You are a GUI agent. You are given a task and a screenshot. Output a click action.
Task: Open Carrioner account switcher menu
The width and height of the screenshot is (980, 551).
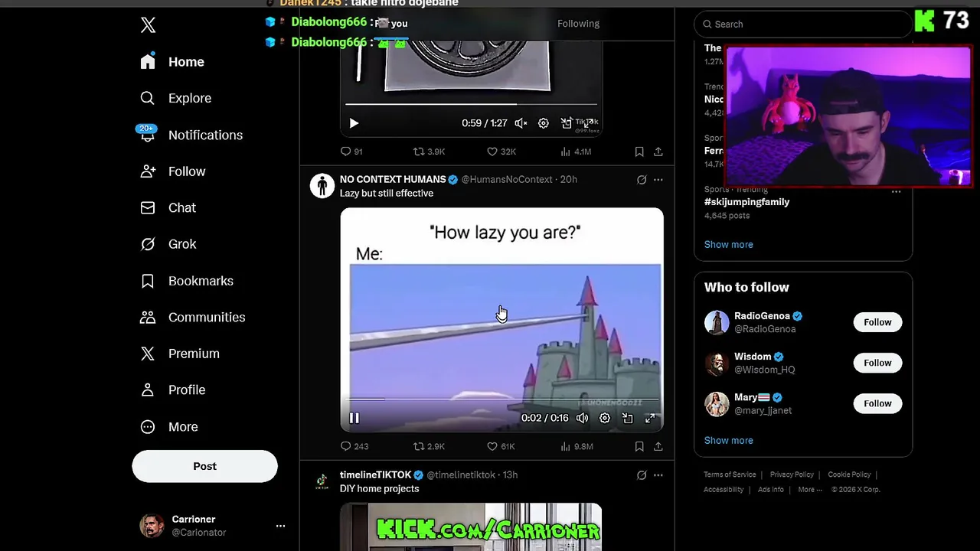click(x=212, y=526)
